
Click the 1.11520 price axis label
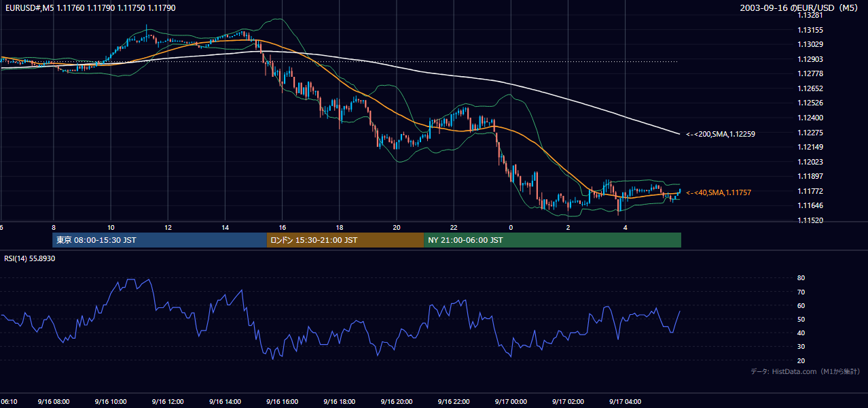[x=810, y=220]
